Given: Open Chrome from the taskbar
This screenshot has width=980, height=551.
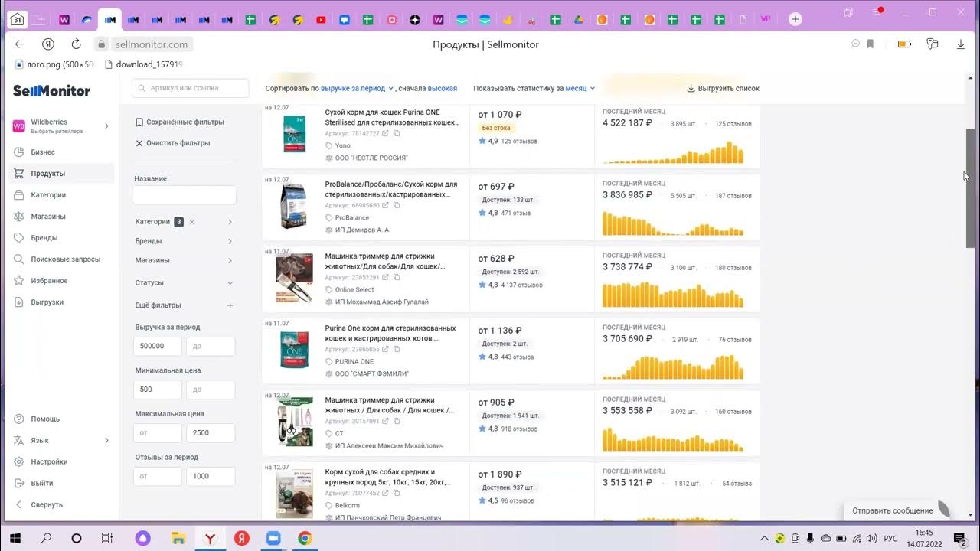Looking at the screenshot, I should point(305,538).
